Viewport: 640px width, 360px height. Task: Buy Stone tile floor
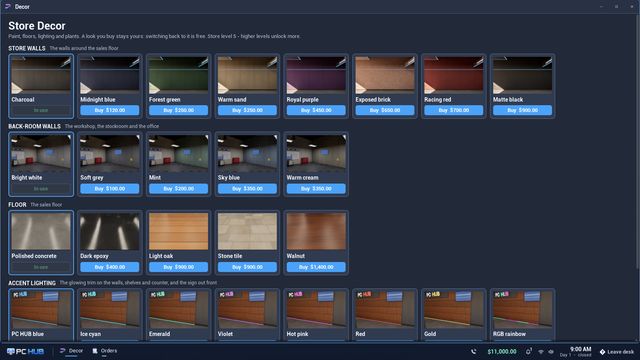point(247,267)
